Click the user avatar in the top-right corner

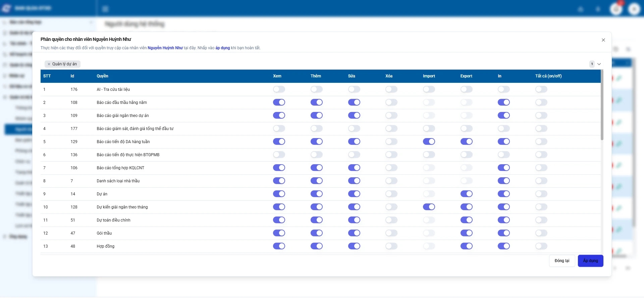[x=634, y=9]
